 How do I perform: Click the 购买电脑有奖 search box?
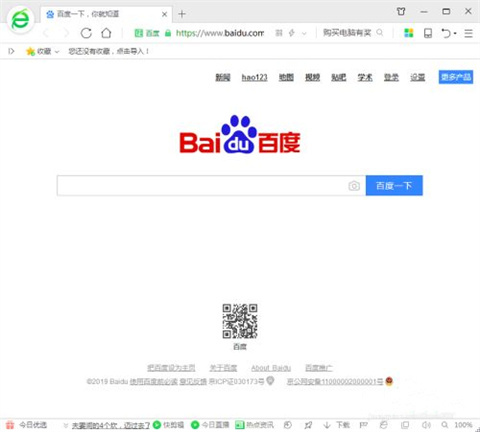pyautogui.click(x=347, y=33)
